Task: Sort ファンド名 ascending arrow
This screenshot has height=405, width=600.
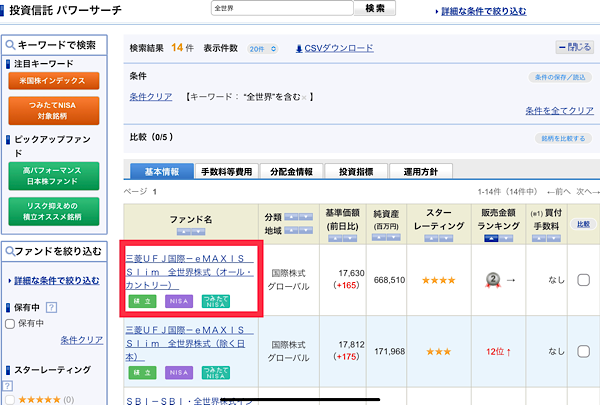Action: 184,232
